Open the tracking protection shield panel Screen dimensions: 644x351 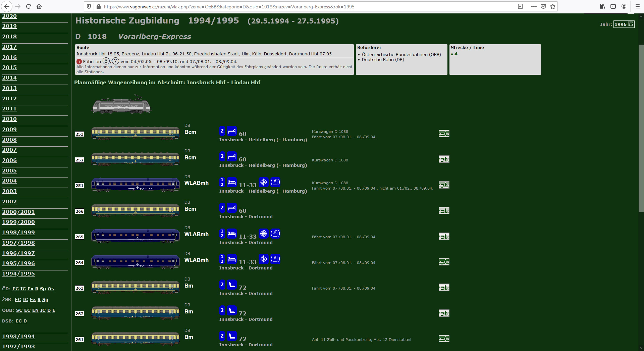coord(89,6)
